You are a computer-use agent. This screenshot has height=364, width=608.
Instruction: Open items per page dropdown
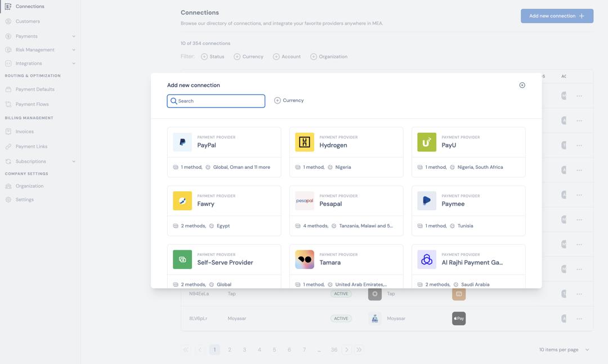(x=564, y=350)
